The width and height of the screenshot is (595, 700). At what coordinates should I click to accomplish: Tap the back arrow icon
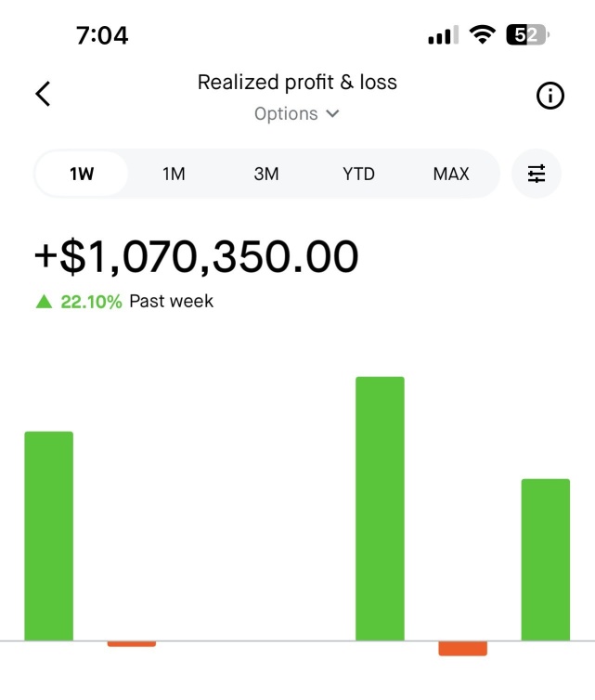coord(43,94)
